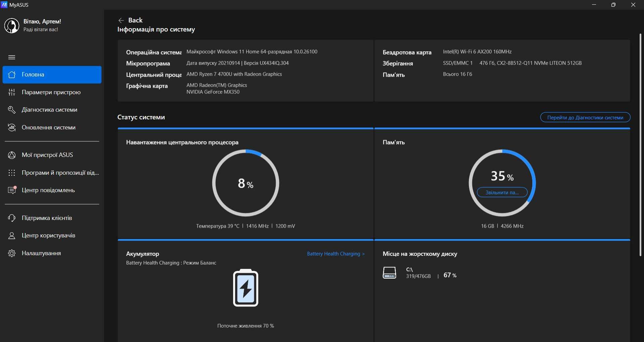Click the storage LITEON 512GB text

pyautogui.click(x=531, y=63)
